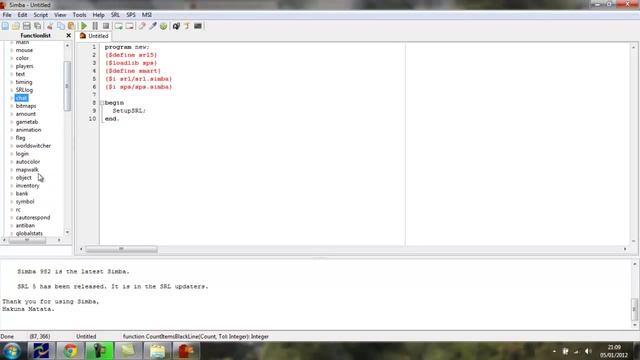Open the SRL menu
Viewport: 640px width, 360px height.
115,15
